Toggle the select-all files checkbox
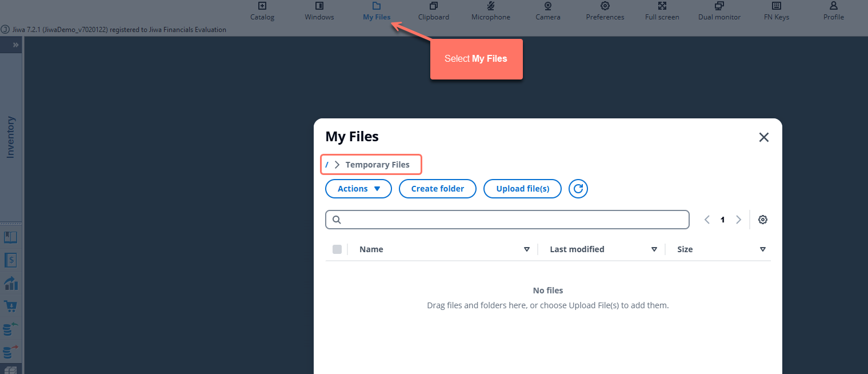Image resolution: width=868 pixels, height=374 pixels. pos(337,249)
